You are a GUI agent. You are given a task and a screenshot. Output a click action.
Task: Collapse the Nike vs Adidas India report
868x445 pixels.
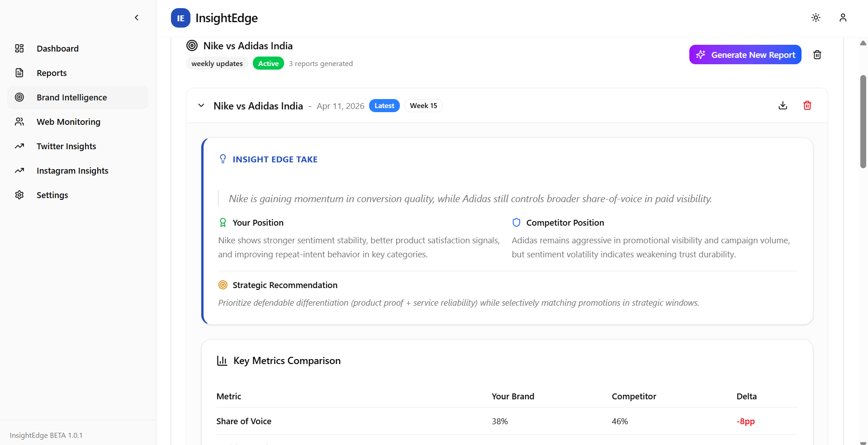[x=201, y=105]
